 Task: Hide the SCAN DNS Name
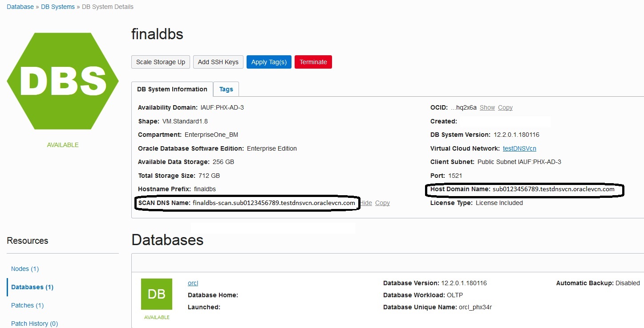tap(366, 203)
